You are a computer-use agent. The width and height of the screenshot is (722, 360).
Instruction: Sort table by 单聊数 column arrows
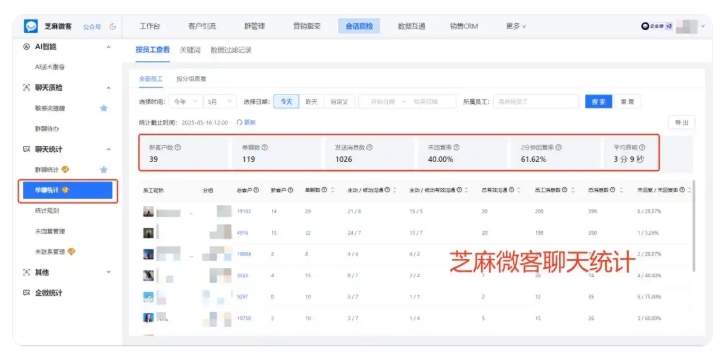pos(332,190)
